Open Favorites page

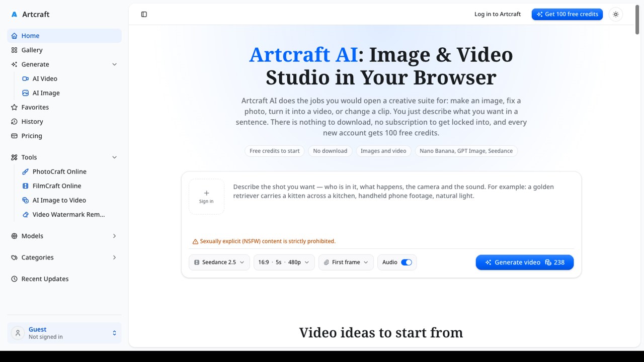[x=64, y=107]
